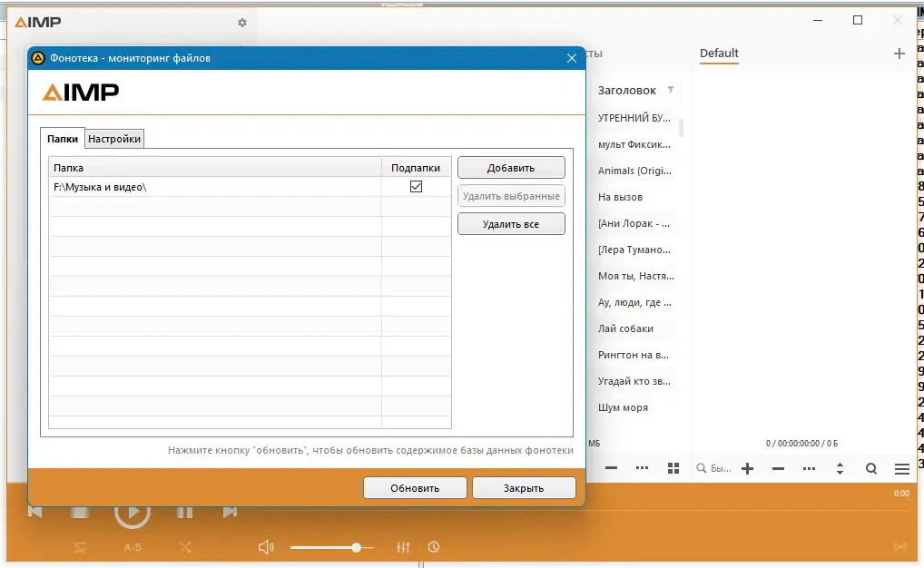Screen dimensions: 924x568
Task: Minimize the AIMP main window
Action: [818, 21]
